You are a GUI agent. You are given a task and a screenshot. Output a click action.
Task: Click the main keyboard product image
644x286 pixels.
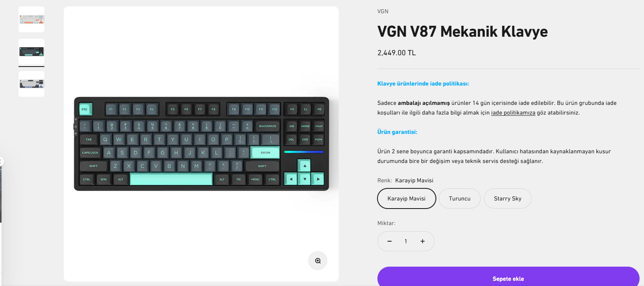201,144
